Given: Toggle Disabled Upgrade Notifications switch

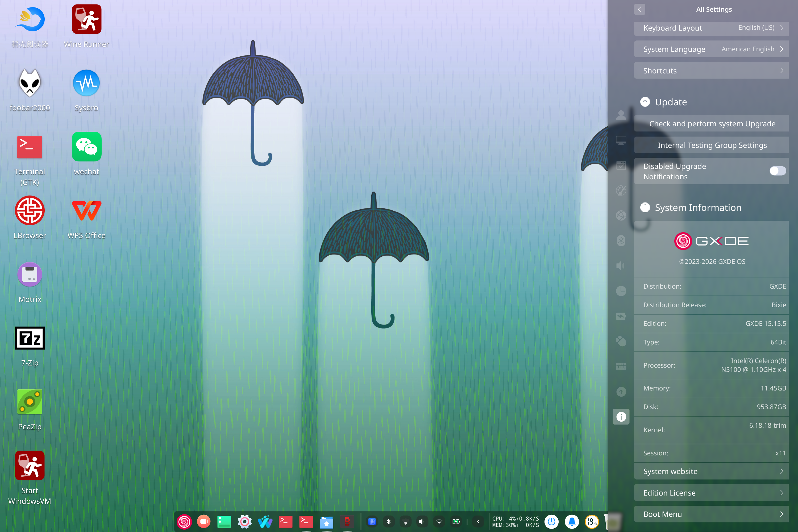Looking at the screenshot, I should (778, 171).
